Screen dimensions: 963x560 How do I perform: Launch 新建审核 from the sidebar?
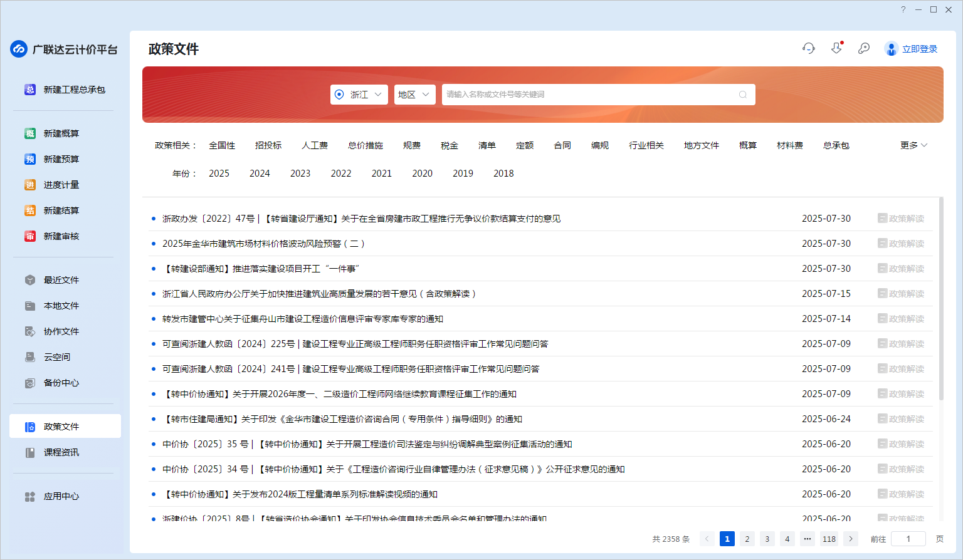tap(61, 236)
